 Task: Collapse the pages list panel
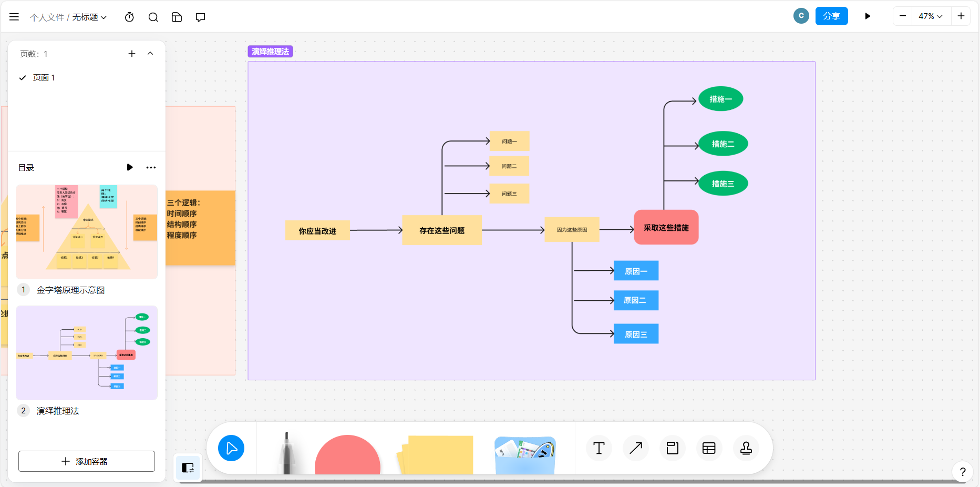(x=150, y=54)
